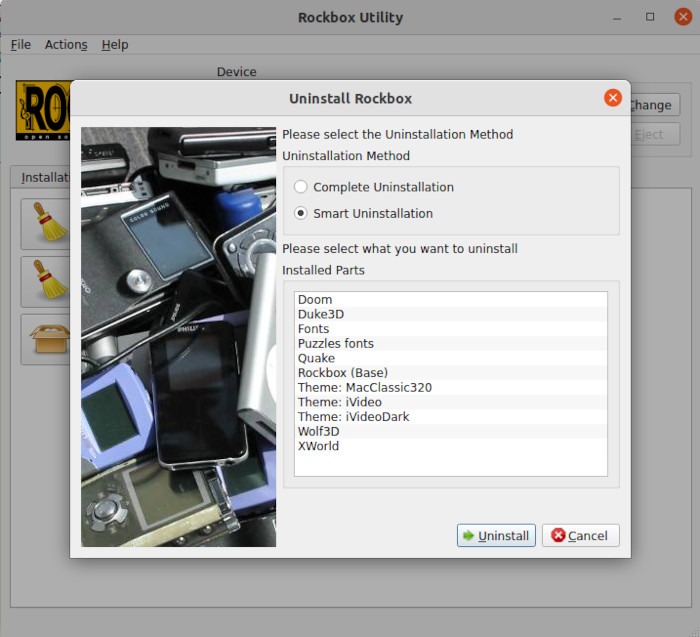Select Duke3D in installed parts
This screenshot has width=700, height=637.
[450, 314]
